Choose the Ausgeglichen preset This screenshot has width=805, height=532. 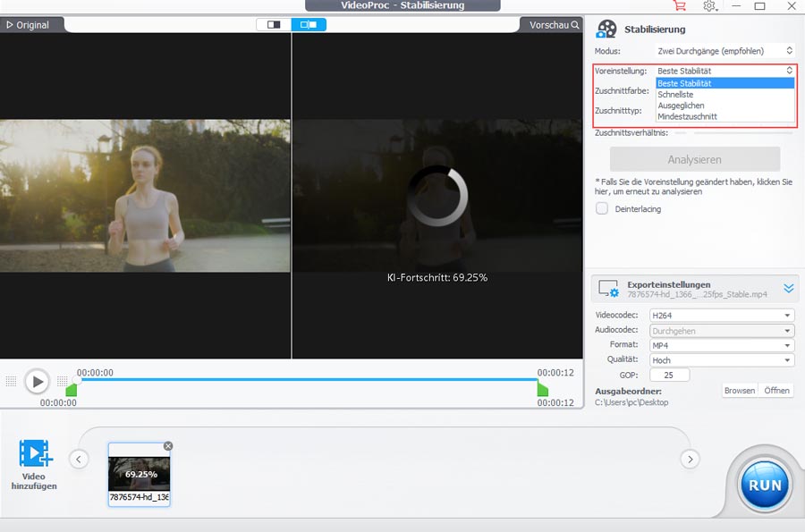pyautogui.click(x=725, y=106)
